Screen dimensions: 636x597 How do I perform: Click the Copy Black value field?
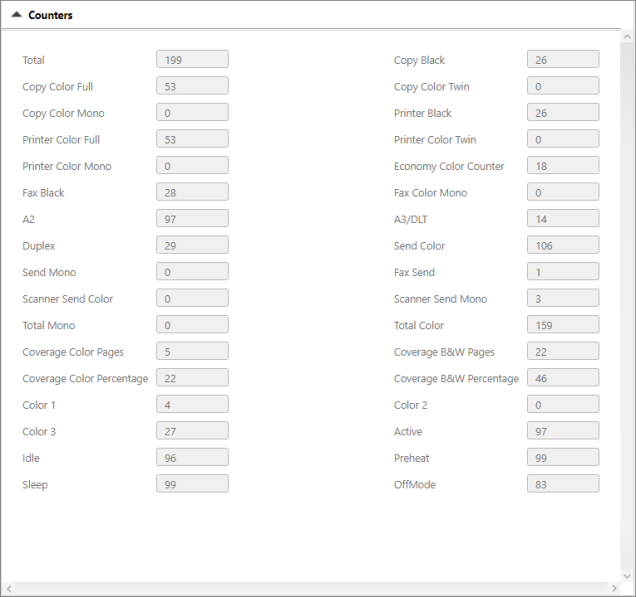(563, 60)
